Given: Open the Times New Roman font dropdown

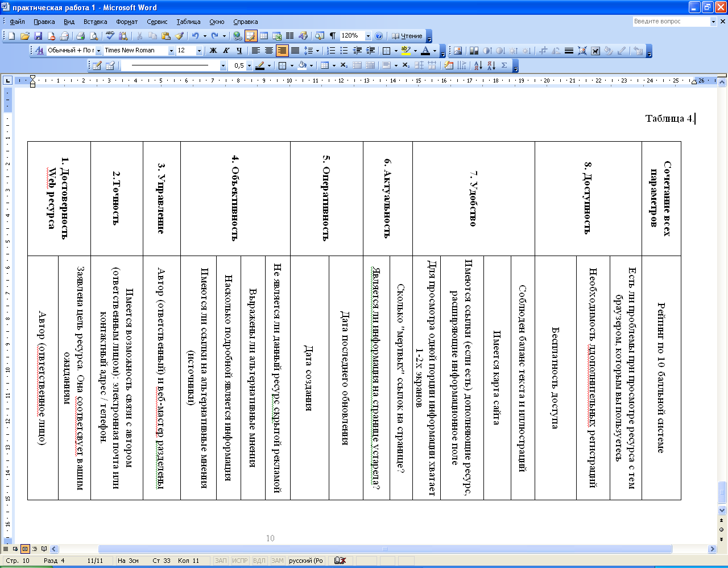Looking at the screenshot, I should (x=171, y=50).
